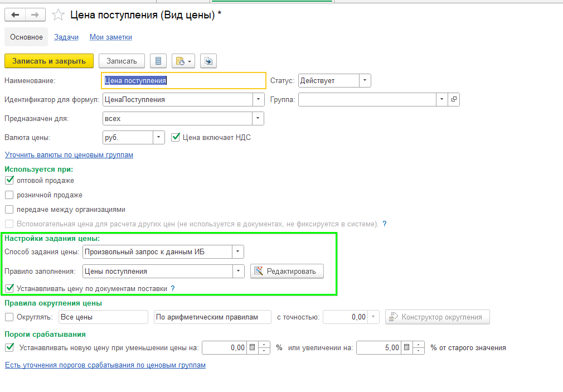Enable передаче между организациями checkbox
Viewport: 563px width, 392px height.
pos(9,210)
